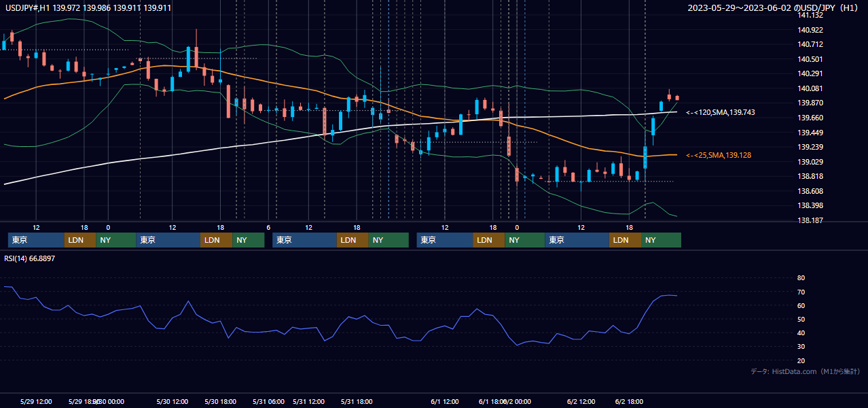Click RSI scale value 60
Image resolution: width=868 pixels, height=408 pixels.
(x=801, y=305)
